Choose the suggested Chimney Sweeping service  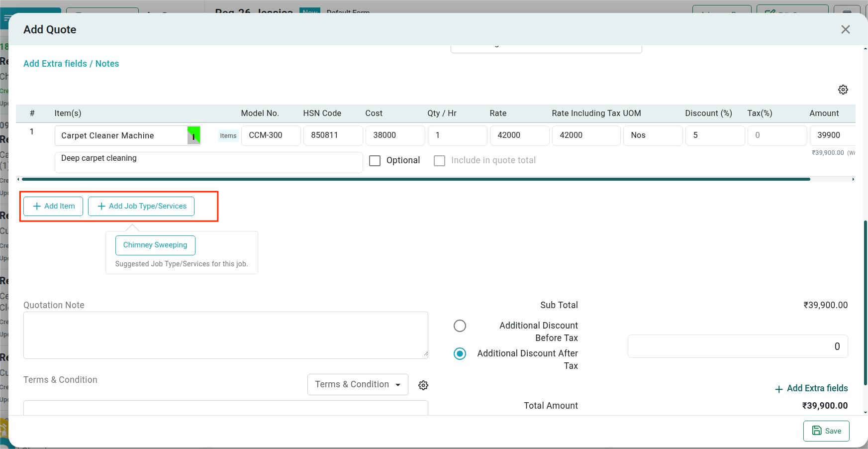pos(155,245)
